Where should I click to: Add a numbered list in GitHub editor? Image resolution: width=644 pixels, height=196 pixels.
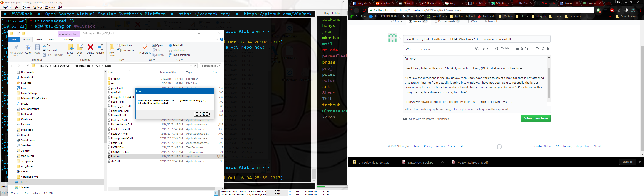(x=522, y=49)
